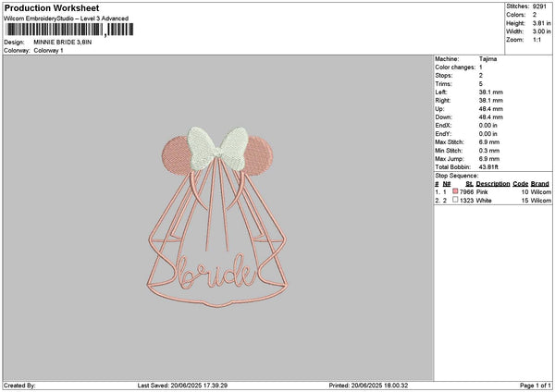Viewport: 555px width, 392px height.
Task: Select the design name 'MINNIE BRIDE 3,8IN'
Action: 63,43
